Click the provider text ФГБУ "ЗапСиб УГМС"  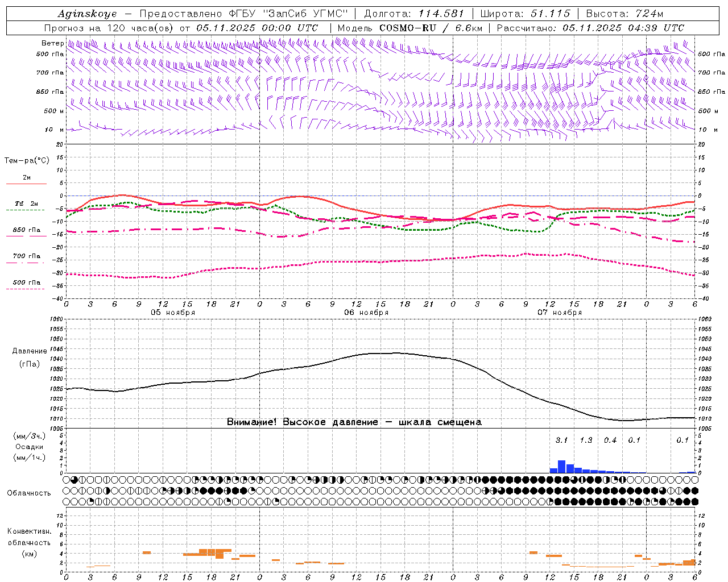click(288, 14)
